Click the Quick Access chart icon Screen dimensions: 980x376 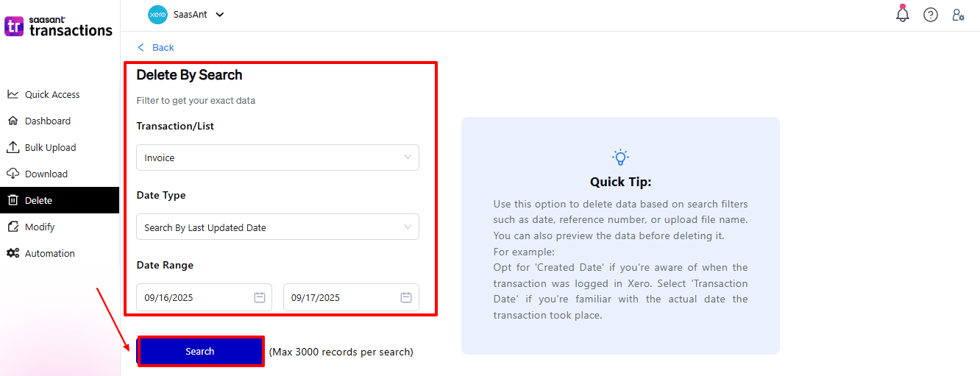tap(13, 94)
